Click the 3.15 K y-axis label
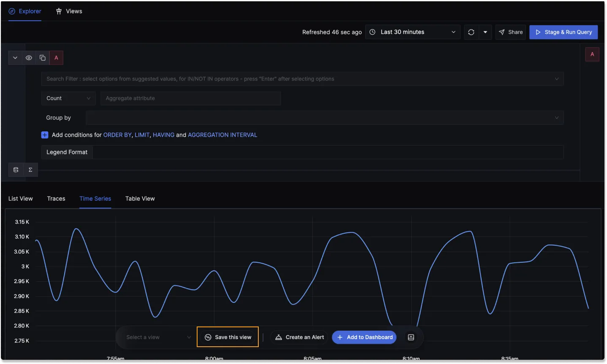The height and width of the screenshot is (364, 607). tap(22, 222)
